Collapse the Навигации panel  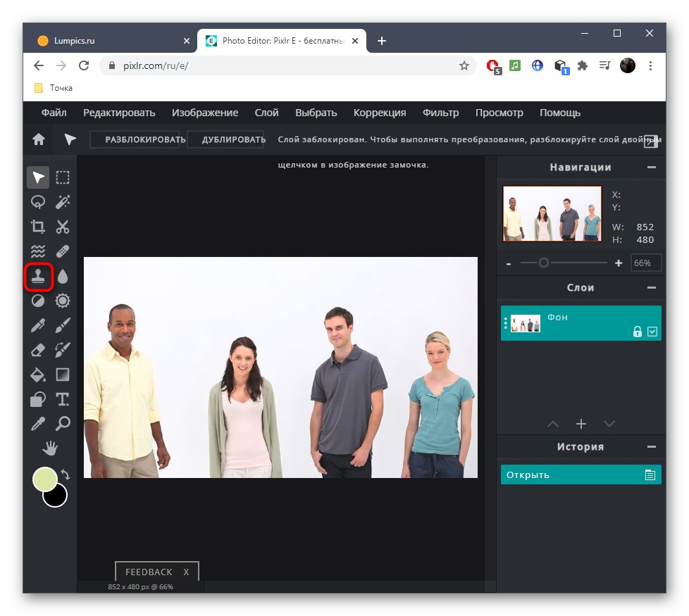pyautogui.click(x=652, y=168)
